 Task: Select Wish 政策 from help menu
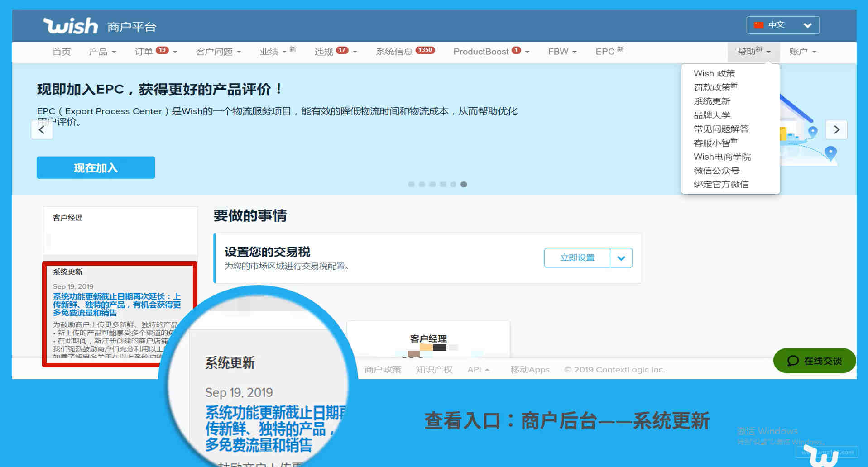click(714, 73)
